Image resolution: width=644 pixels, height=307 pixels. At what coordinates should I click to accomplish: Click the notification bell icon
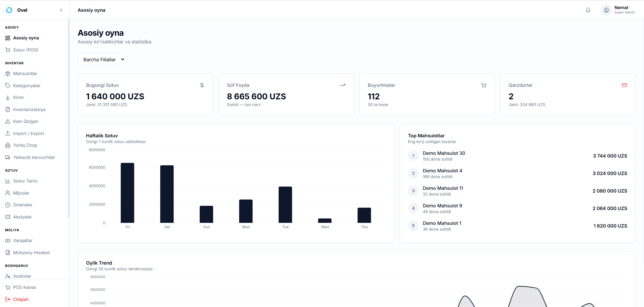tap(588, 10)
